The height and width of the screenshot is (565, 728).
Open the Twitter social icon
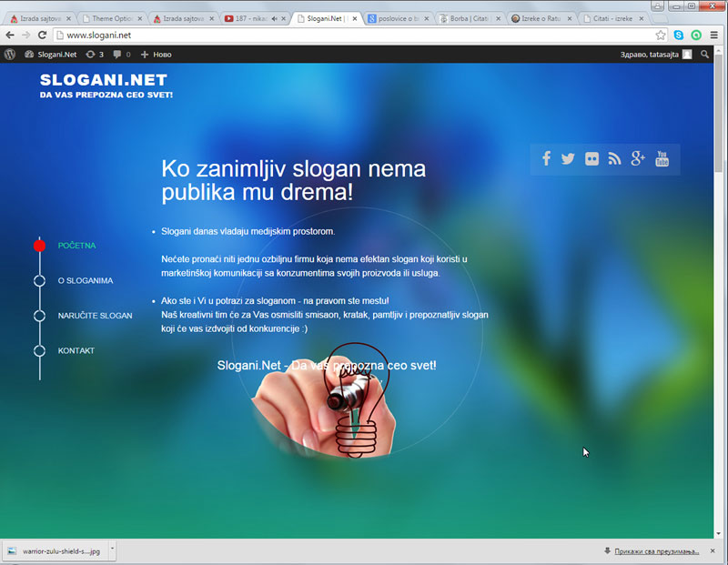click(568, 158)
